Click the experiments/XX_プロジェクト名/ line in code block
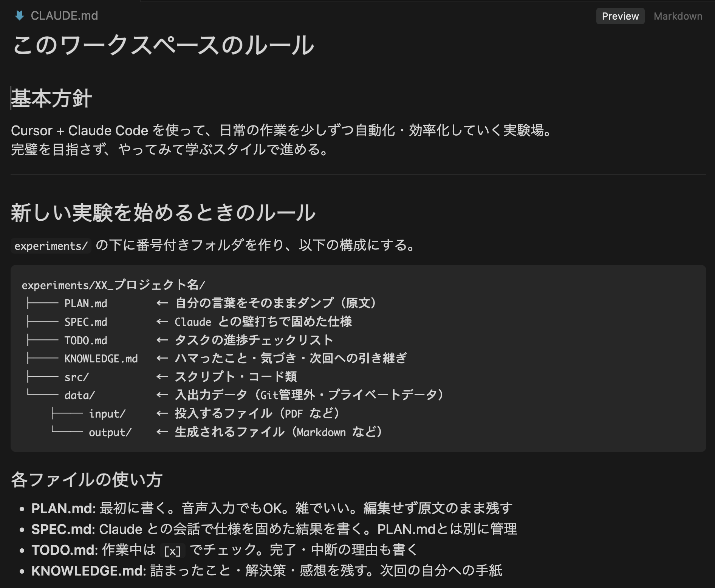This screenshot has width=715, height=588. click(x=113, y=285)
